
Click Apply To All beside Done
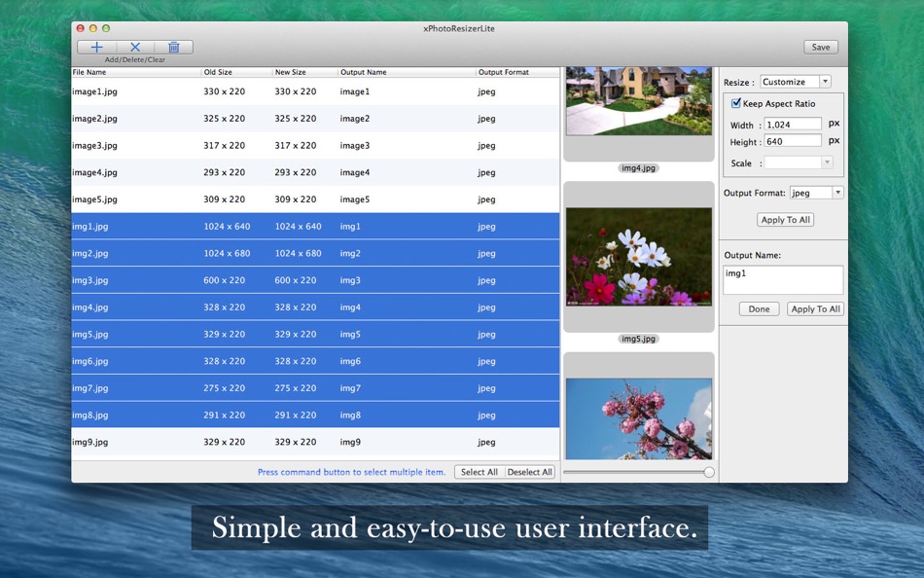click(x=816, y=308)
